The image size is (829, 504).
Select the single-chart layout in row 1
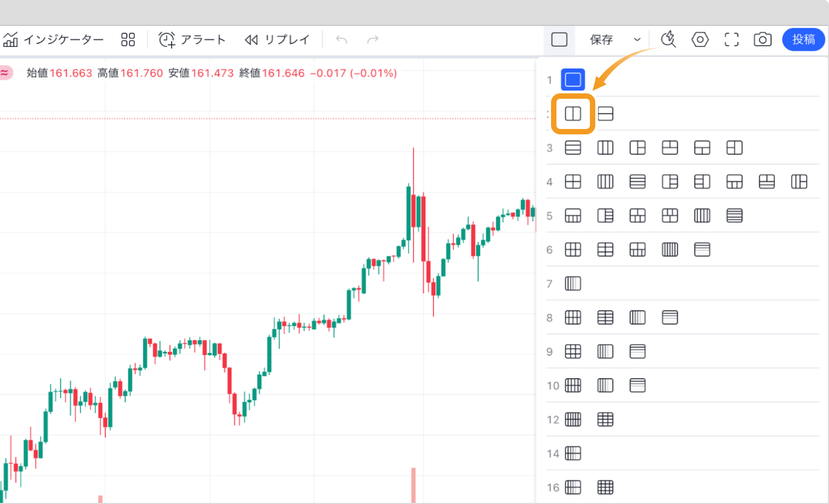[573, 80]
